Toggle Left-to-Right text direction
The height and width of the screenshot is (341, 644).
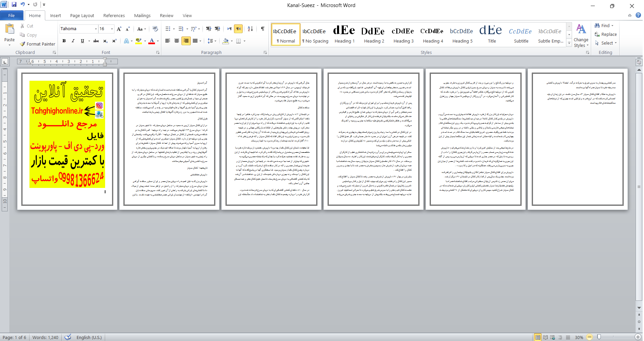(229, 29)
